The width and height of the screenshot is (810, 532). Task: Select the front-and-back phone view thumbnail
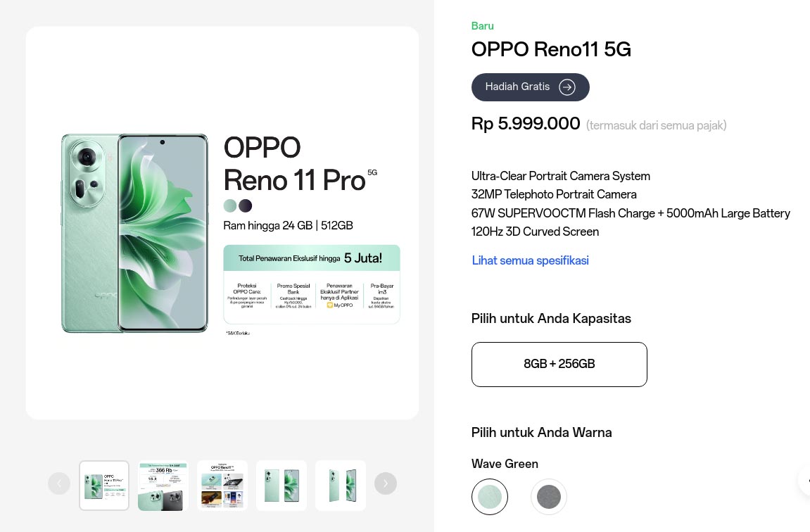pos(281,486)
